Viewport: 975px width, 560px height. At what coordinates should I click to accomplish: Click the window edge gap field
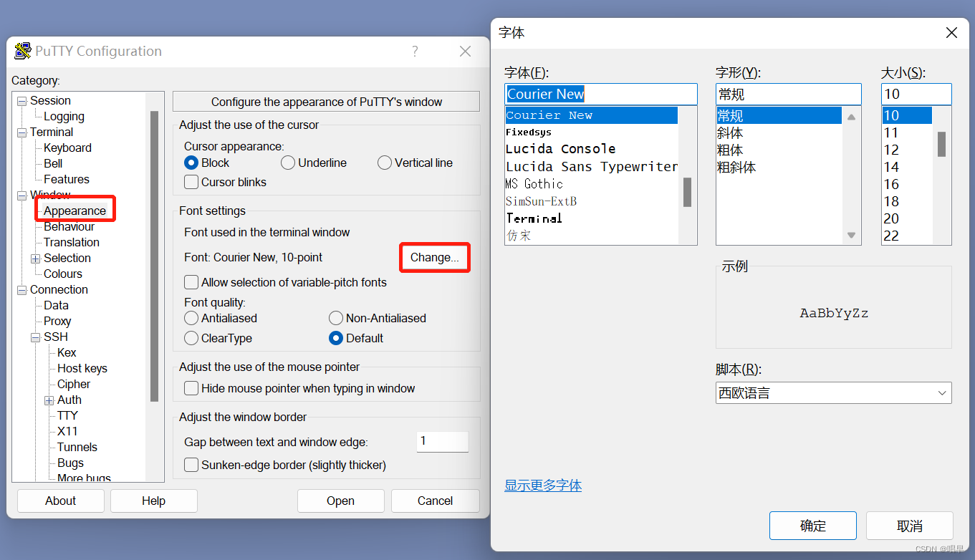point(443,441)
